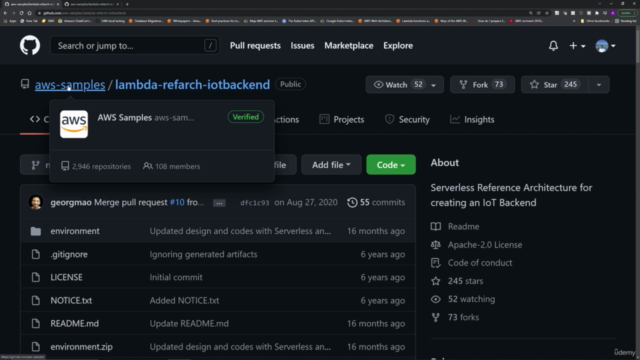Click the browser back arrow
The image size is (640, 360).
click(x=5, y=13)
